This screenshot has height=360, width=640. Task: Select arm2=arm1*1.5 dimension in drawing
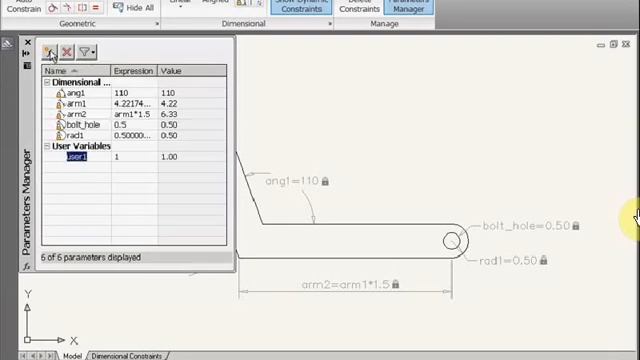point(346,284)
